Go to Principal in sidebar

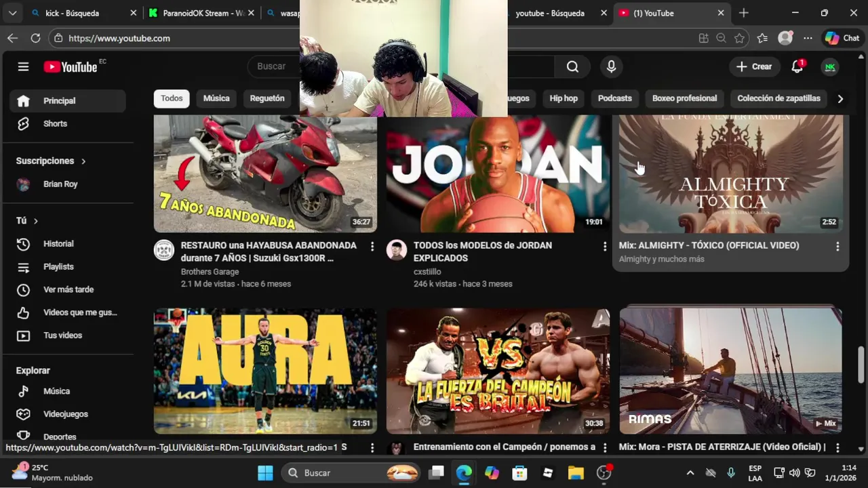click(x=67, y=101)
